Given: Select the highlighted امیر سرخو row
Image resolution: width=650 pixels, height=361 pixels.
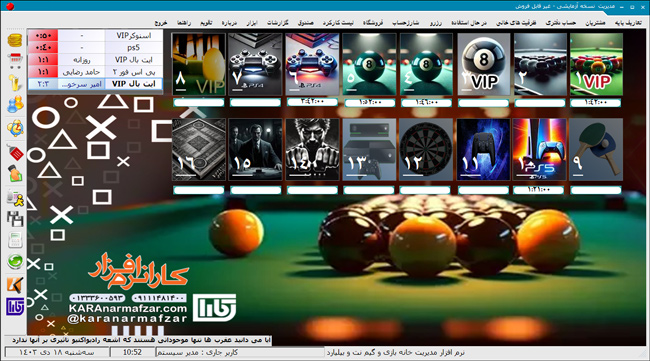Looking at the screenshot, I should (x=95, y=84).
